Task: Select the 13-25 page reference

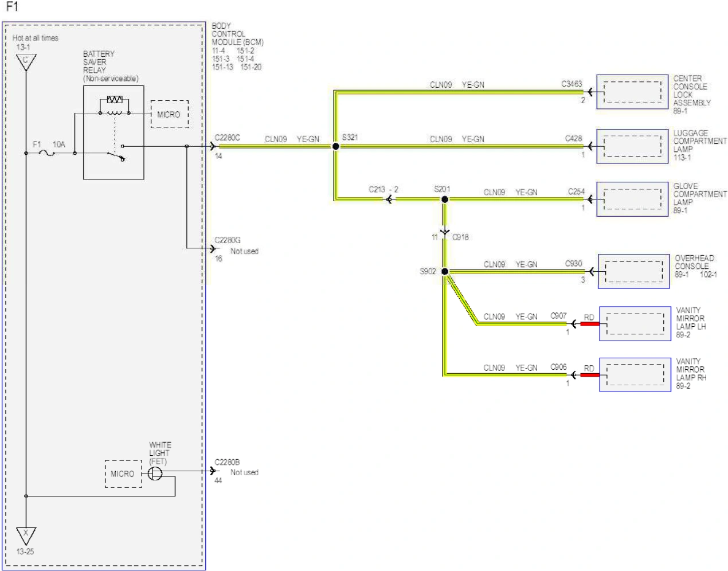Action: [x=25, y=552]
